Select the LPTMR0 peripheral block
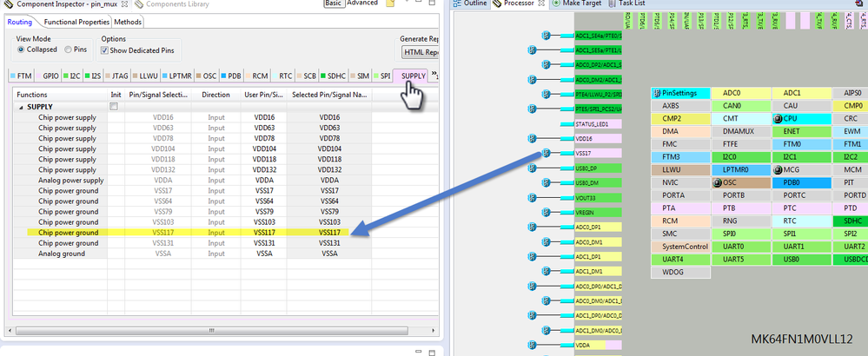This screenshot has width=868, height=356. (x=741, y=169)
